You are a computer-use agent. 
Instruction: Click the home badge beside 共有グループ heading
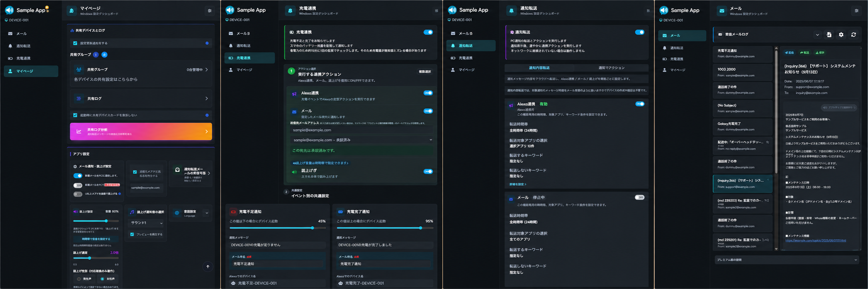104,55
